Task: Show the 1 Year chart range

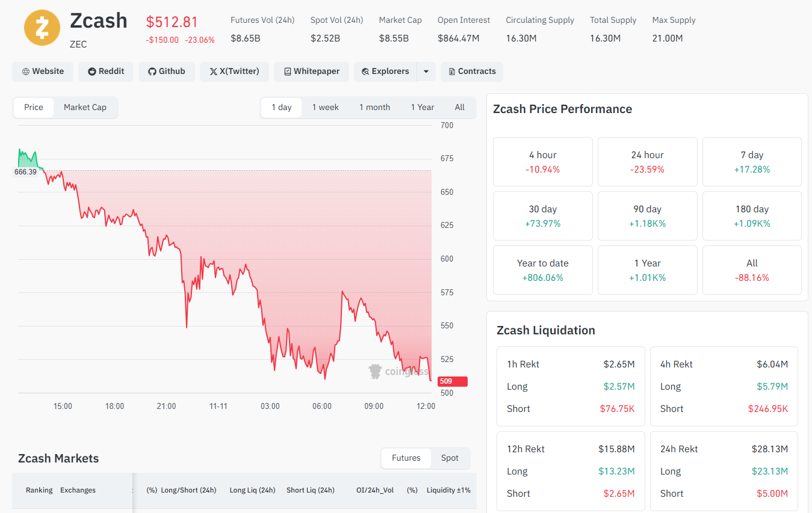Action: point(422,108)
